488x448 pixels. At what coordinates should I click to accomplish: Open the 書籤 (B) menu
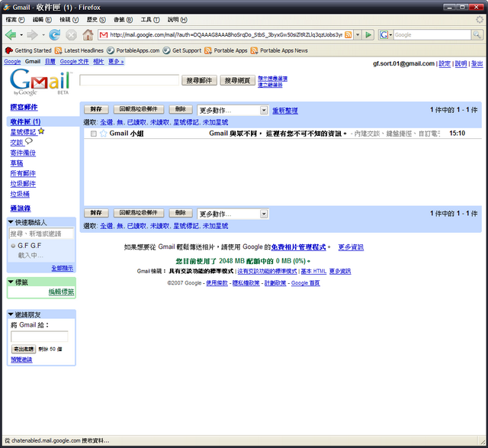point(123,20)
